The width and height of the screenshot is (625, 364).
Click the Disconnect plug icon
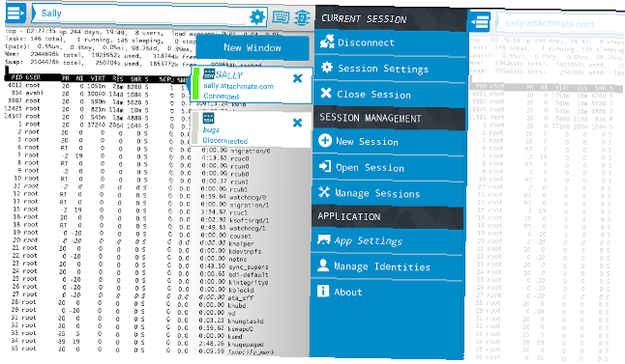tap(327, 41)
